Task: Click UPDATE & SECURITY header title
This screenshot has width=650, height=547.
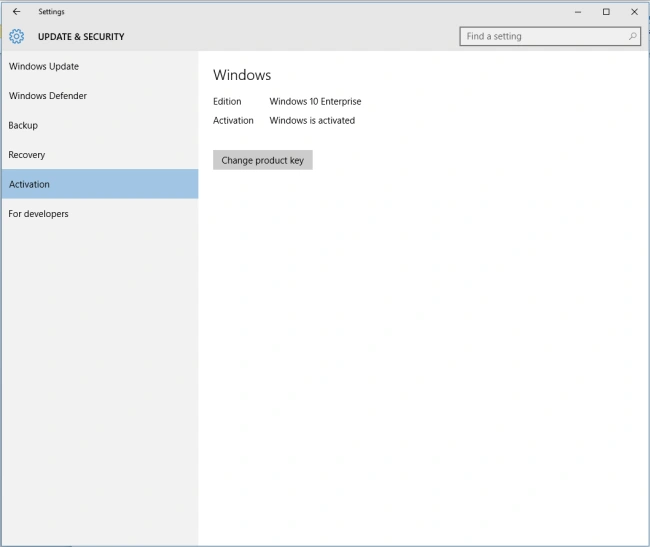Action: (81, 37)
